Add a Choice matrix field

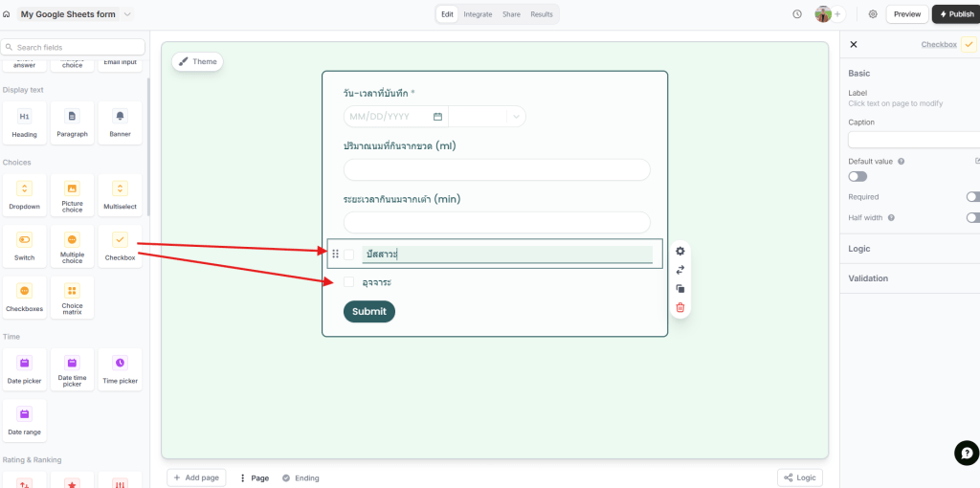pyautogui.click(x=72, y=298)
